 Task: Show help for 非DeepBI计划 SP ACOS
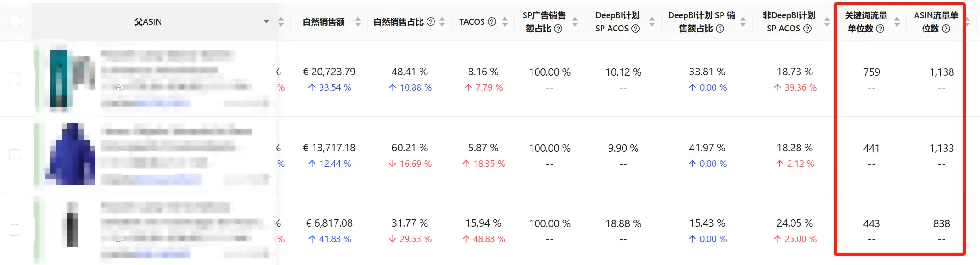coord(807,29)
